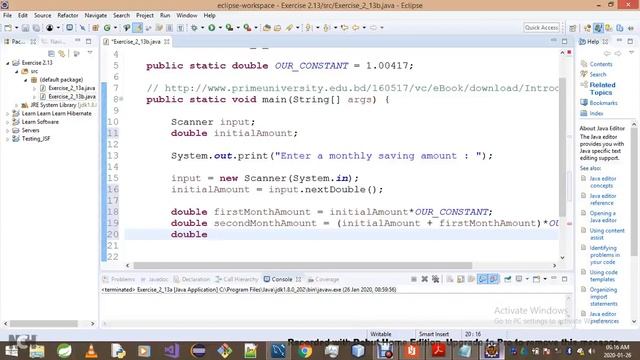The width and height of the screenshot is (640, 360).
Task: Open the Refactor menu
Action: 68,16
